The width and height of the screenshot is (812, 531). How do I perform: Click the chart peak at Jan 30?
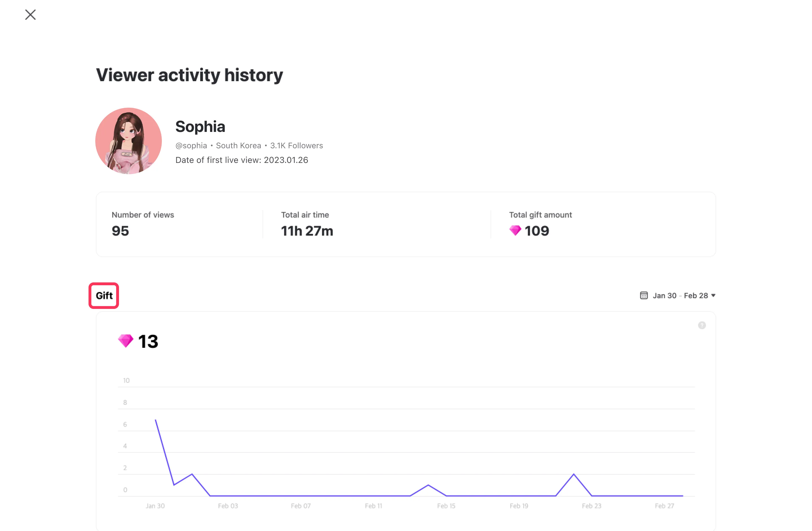[x=156, y=420]
